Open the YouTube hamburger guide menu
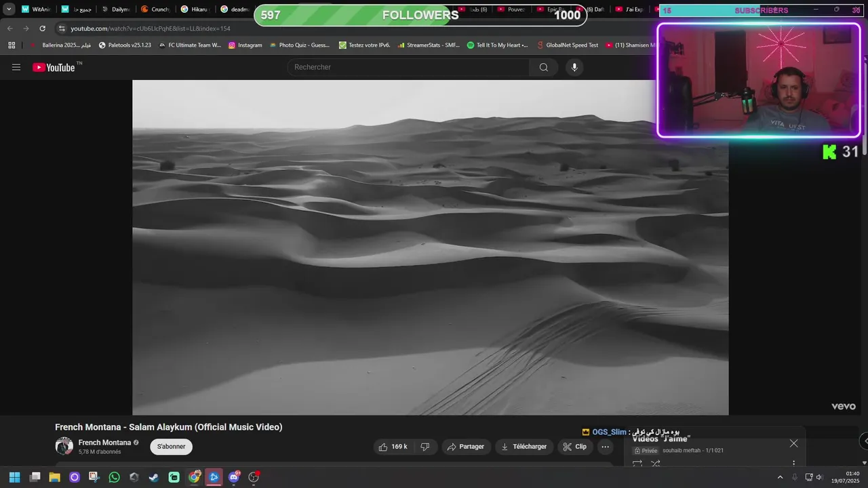Image resolution: width=868 pixels, height=488 pixels. 16,67
